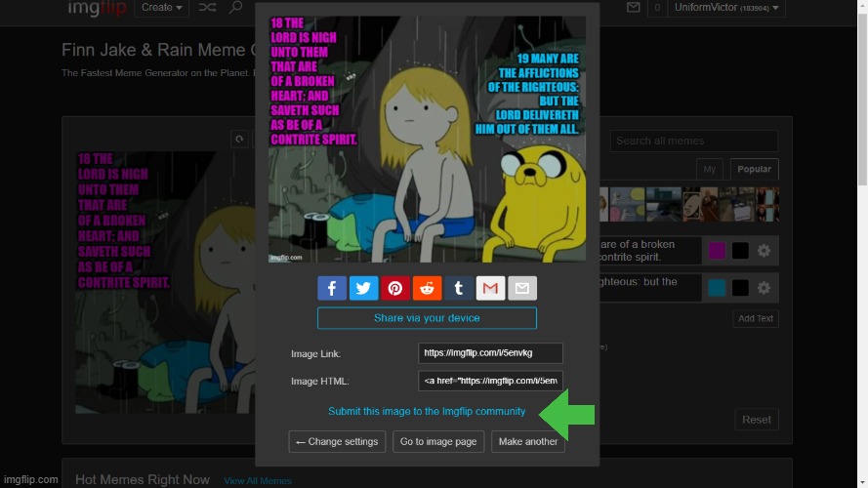
Task: Select the Image Link URL field
Action: pos(490,353)
